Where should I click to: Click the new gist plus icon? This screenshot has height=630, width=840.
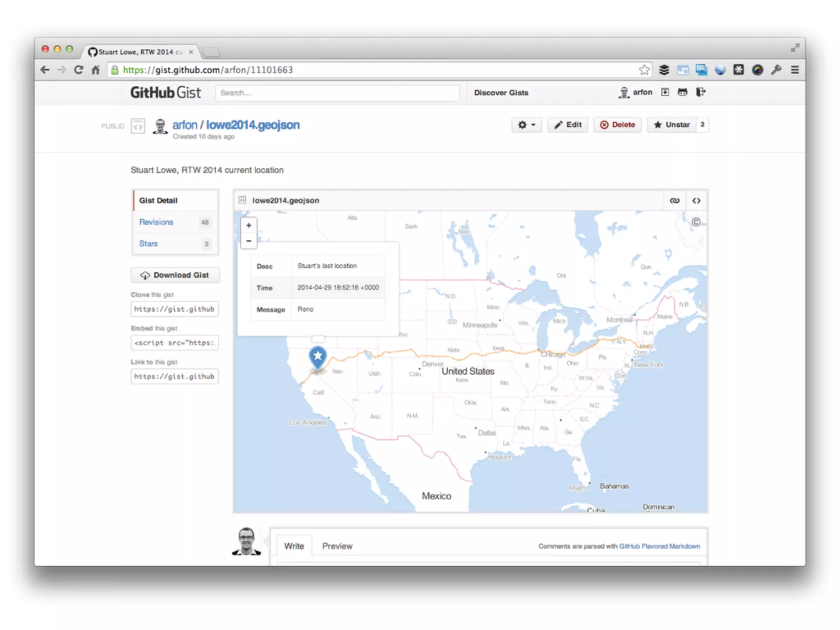click(x=665, y=92)
